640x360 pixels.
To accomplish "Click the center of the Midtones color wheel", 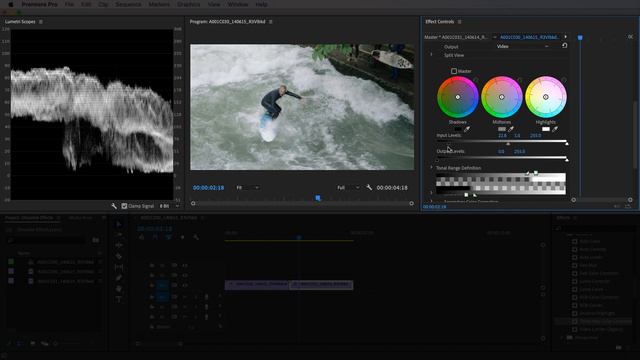I will [x=502, y=97].
